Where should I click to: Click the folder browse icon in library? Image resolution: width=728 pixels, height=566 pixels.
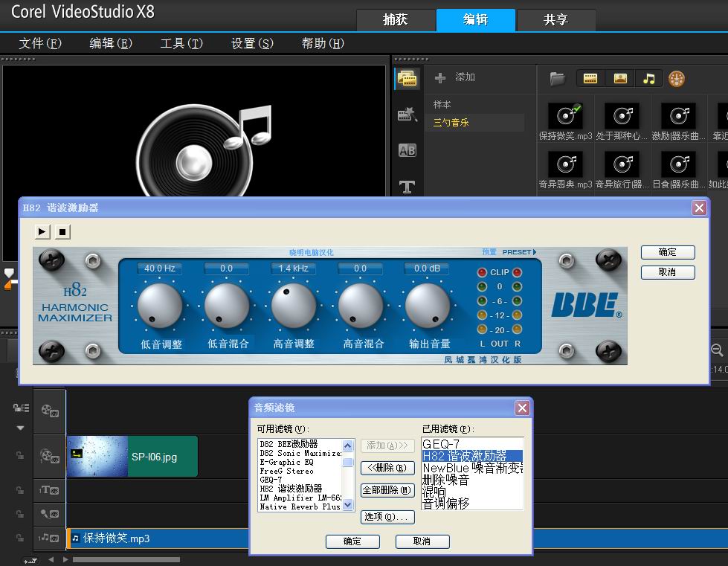click(558, 79)
